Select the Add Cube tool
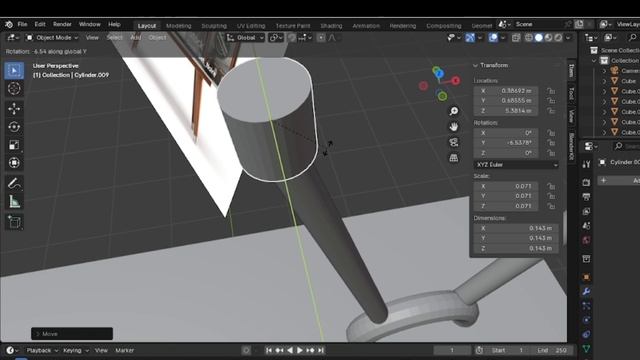The image size is (640, 360). 14,222
